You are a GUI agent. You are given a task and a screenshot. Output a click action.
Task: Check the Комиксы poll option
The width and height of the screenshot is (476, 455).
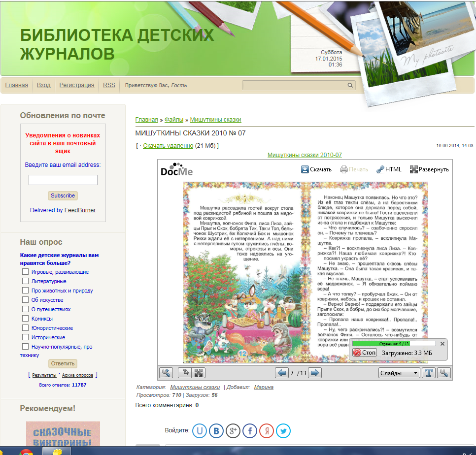[x=26, y=319]
